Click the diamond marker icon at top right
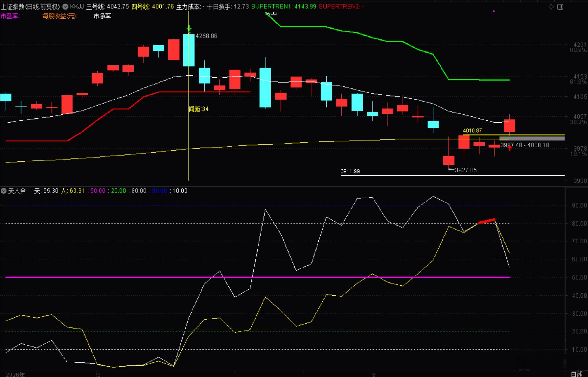The height and width of the screenshot is (377, 588). 551,7
